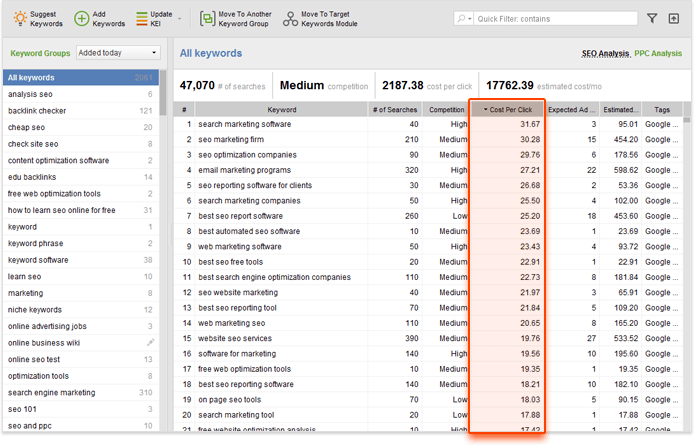Select the 'backlink checker' keyword group
This screenshot has width=694, height=446.
(81, 111)
